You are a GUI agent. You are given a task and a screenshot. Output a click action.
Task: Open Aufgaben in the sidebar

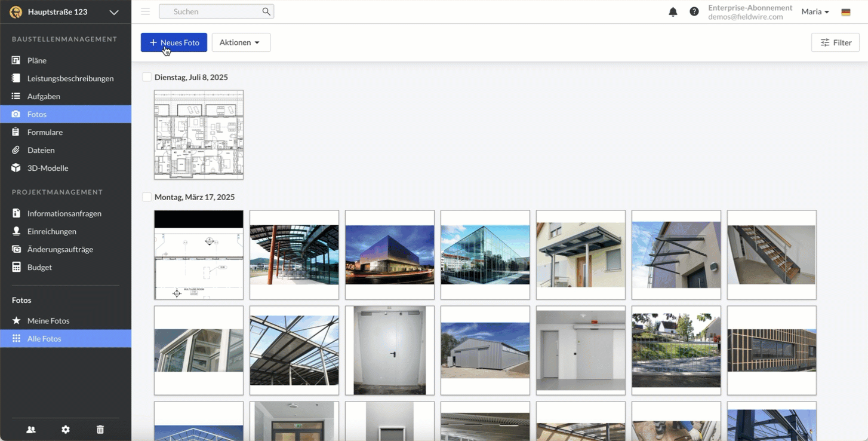44,96
